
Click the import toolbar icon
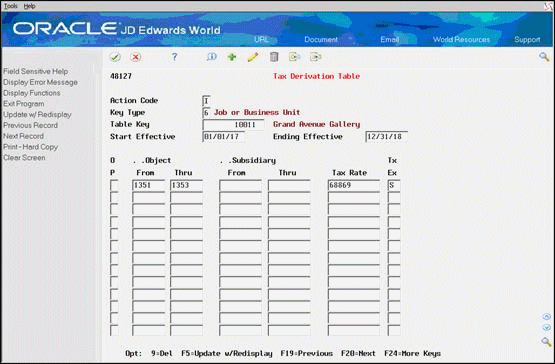pyautogui.click(x=294, y=57)
